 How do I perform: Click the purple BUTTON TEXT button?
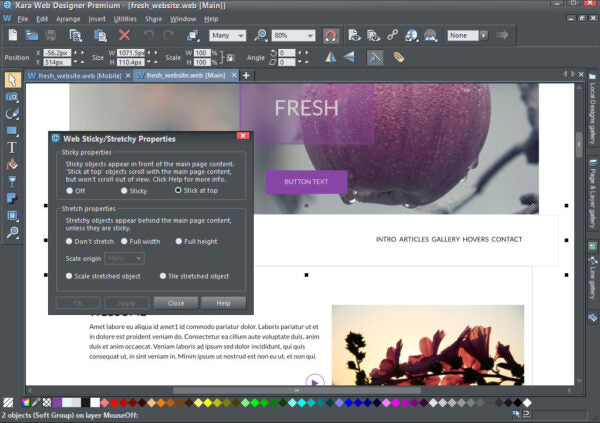[307, 182]
